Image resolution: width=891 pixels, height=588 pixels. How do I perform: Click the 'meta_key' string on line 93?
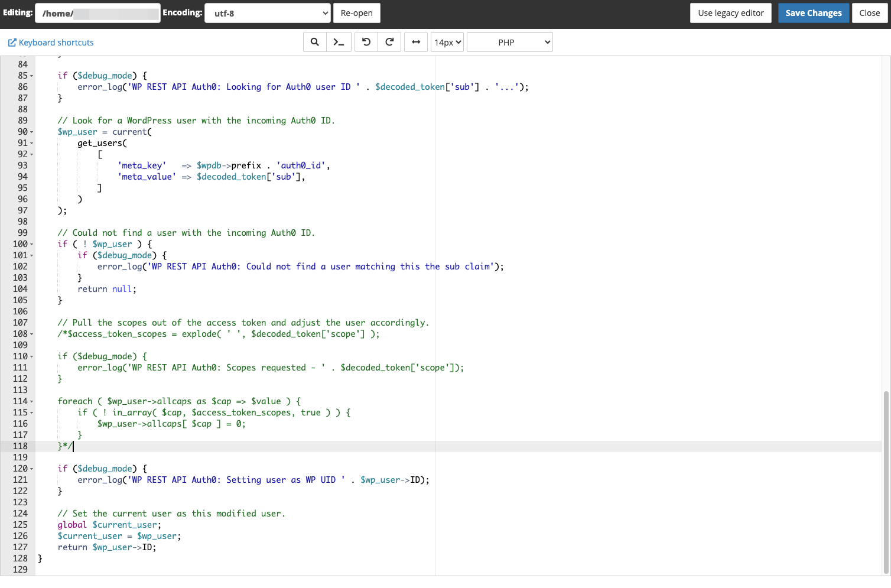[x=142, y=165]
